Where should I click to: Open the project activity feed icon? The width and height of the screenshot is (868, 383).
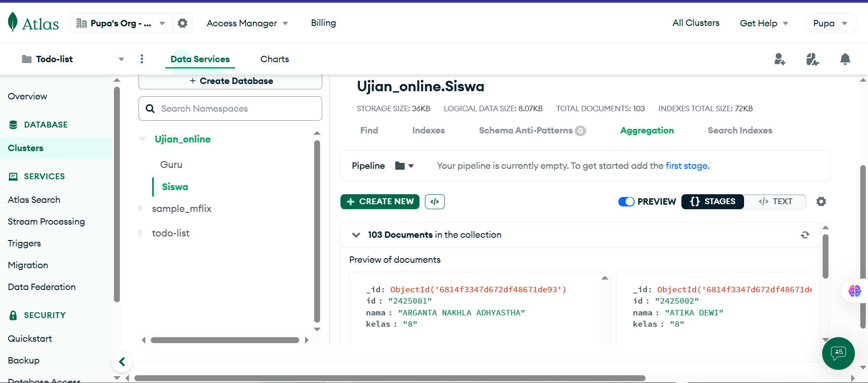(812, 59)
